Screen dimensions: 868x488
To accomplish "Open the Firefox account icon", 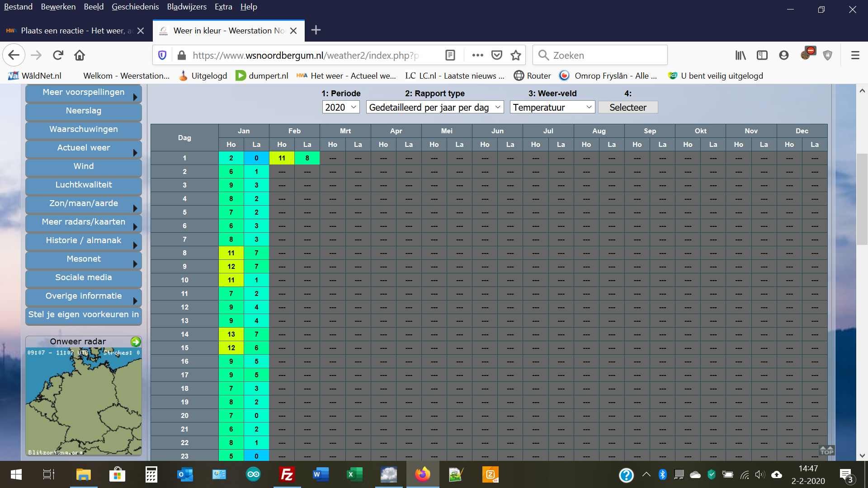I will [x=784, y=55].
